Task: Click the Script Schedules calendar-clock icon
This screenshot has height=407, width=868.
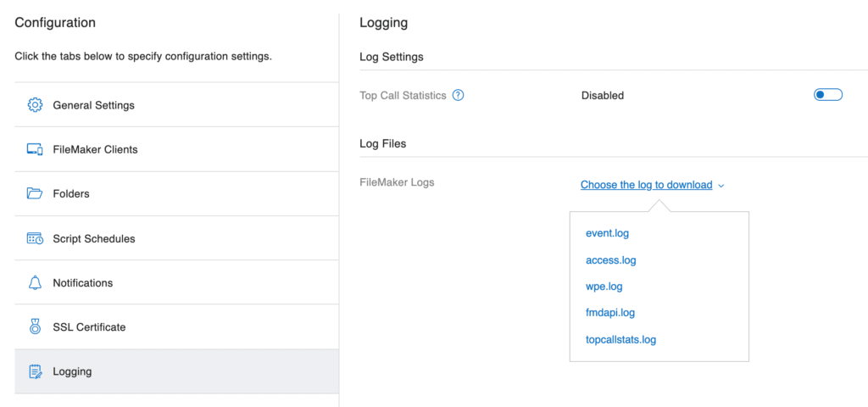Action: 35,238
